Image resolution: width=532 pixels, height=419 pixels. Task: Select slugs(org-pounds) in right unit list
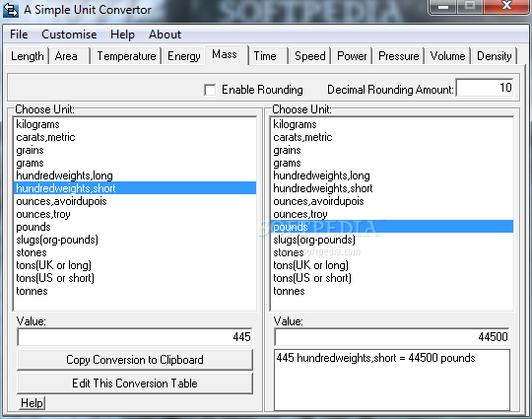click(392, 240)
